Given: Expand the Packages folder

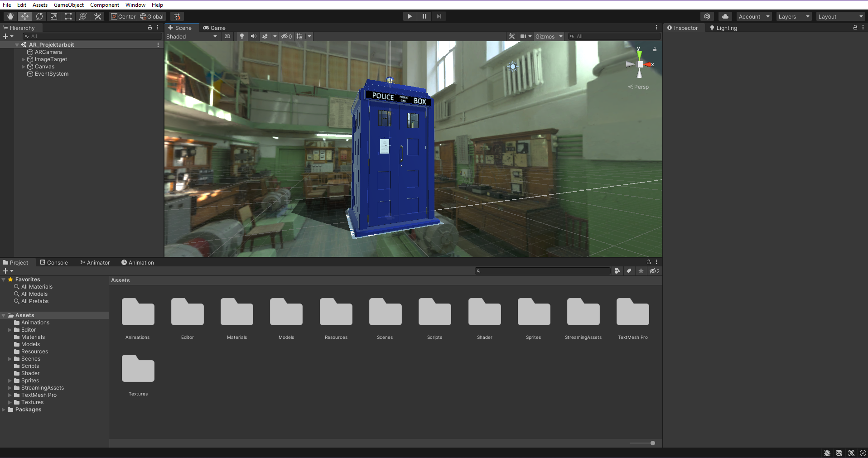Looking at the screenshot, I should pos(4,410).
